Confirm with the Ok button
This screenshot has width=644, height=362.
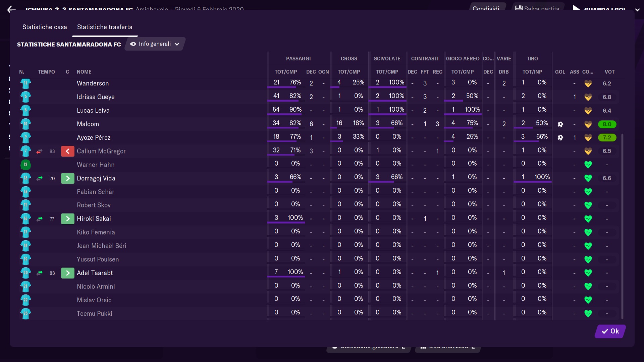610,331
